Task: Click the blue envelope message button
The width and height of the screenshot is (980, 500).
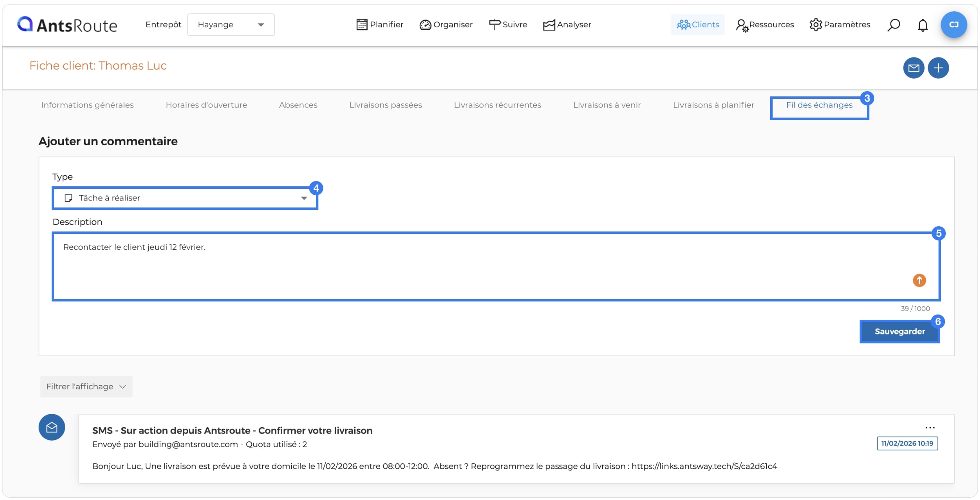Action: point(914,68)
